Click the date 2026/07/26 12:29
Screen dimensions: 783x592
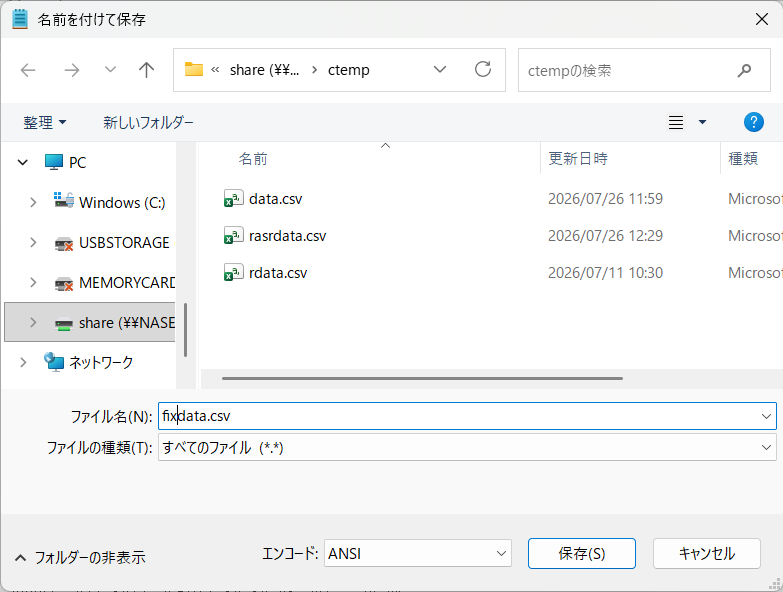[x=605, y=236]
